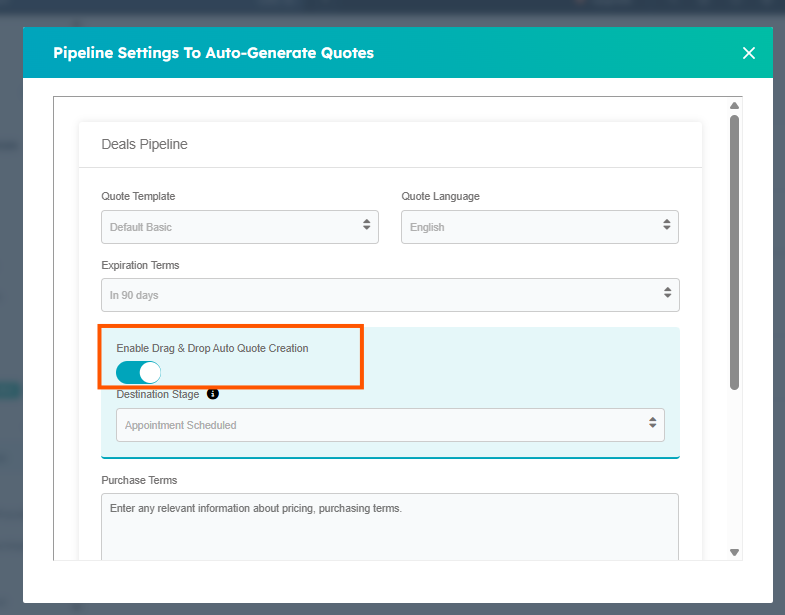This screenshot has height=615, width=785.
Task: Click inside the Purchase Terms text area
Action: click(x=390, y=530)
